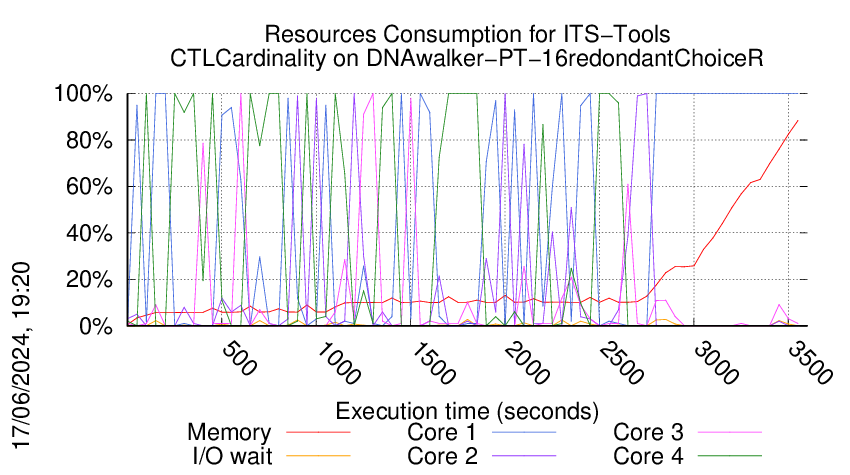Click the 1500 x-axis tick label

pos(433,363)
